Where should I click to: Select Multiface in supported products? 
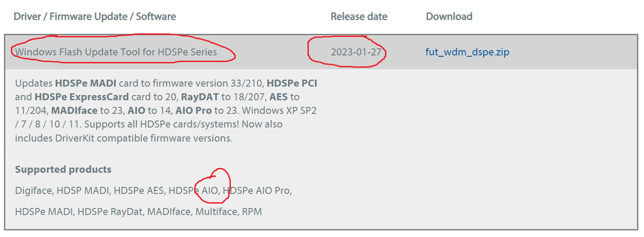click(x=216, y=211)
